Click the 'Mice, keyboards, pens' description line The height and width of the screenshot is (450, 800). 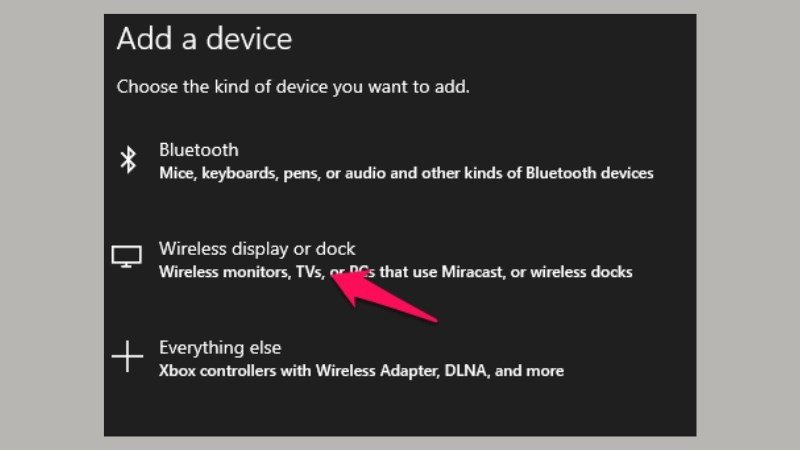406,173
